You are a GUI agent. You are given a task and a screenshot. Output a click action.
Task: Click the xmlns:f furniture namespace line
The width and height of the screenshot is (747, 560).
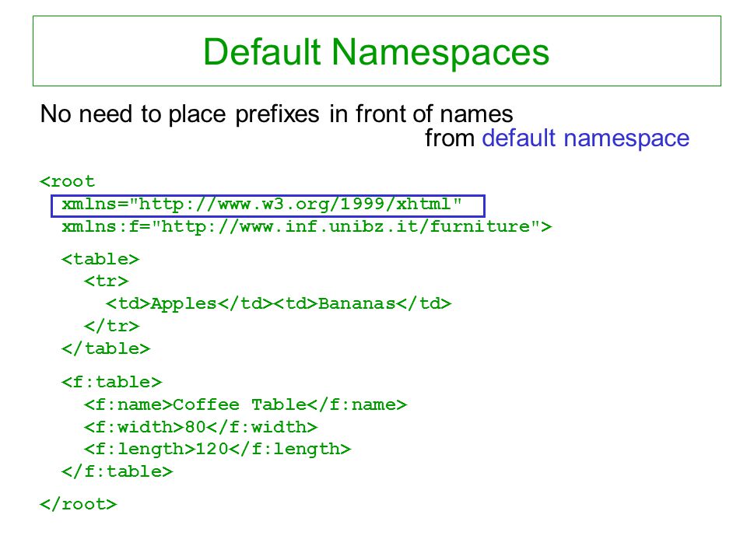point(307,227)
